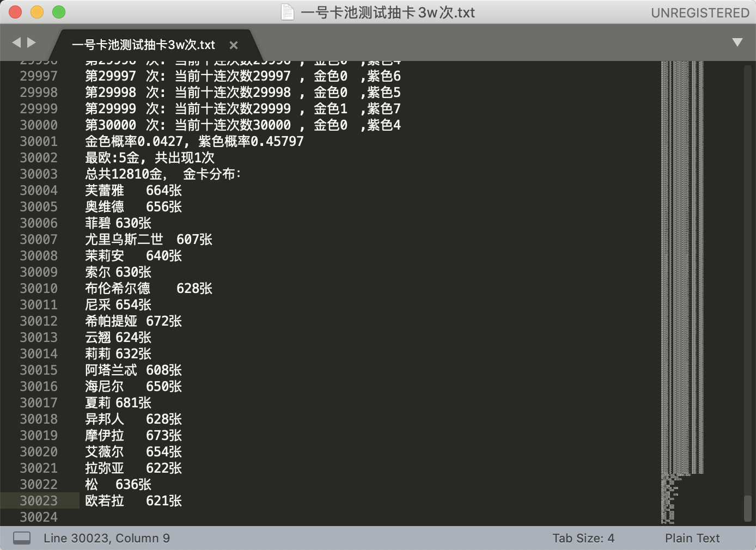Click the row 莉莉 632张

click(118, 354)
